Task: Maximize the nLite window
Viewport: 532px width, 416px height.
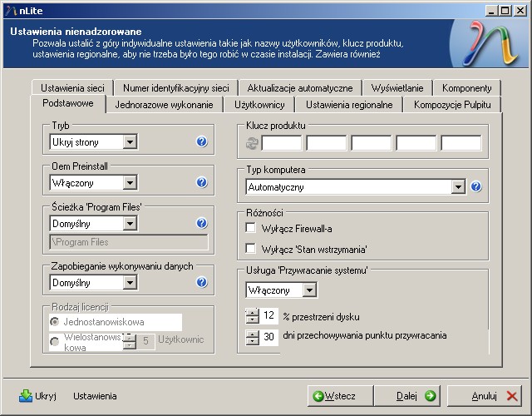Action: tap(505, 11)
